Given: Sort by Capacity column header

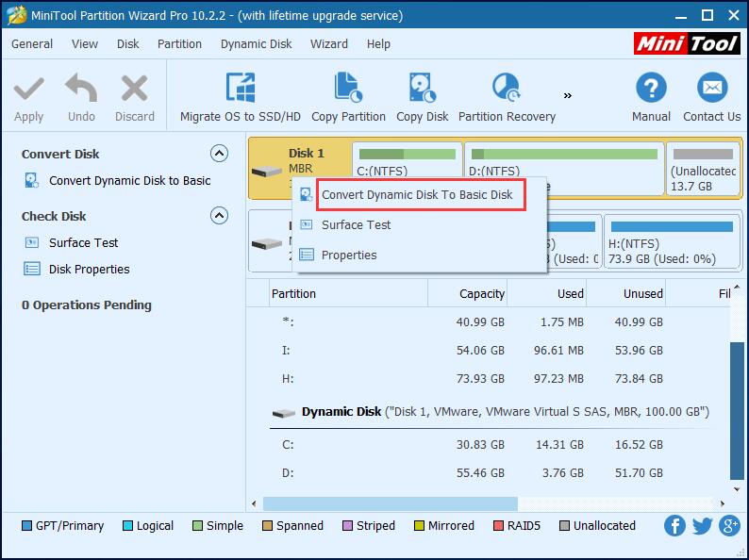Looking at the screenshot, I should point(467,293).
